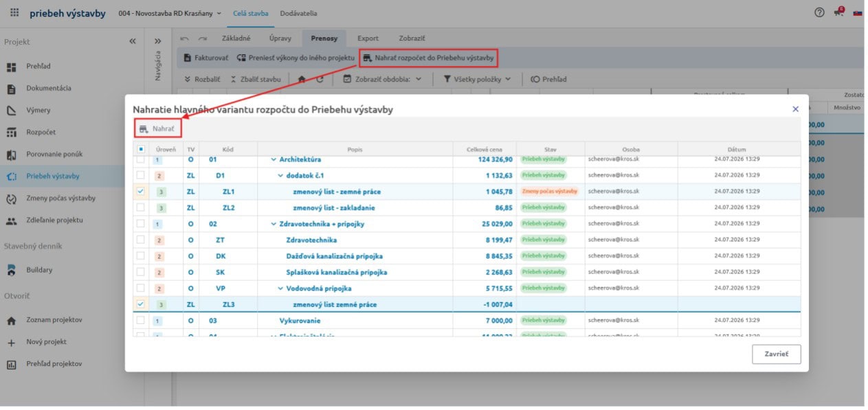Click the Zavrieť button
This screenshot has height=410, width=868.
tap(776, 354)
